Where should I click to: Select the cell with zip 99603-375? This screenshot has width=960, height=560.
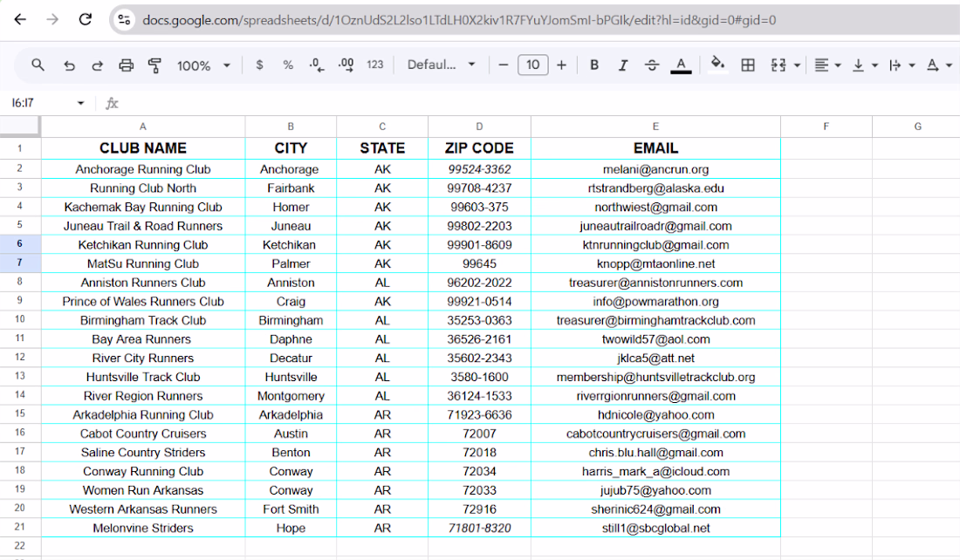(479, 207)
